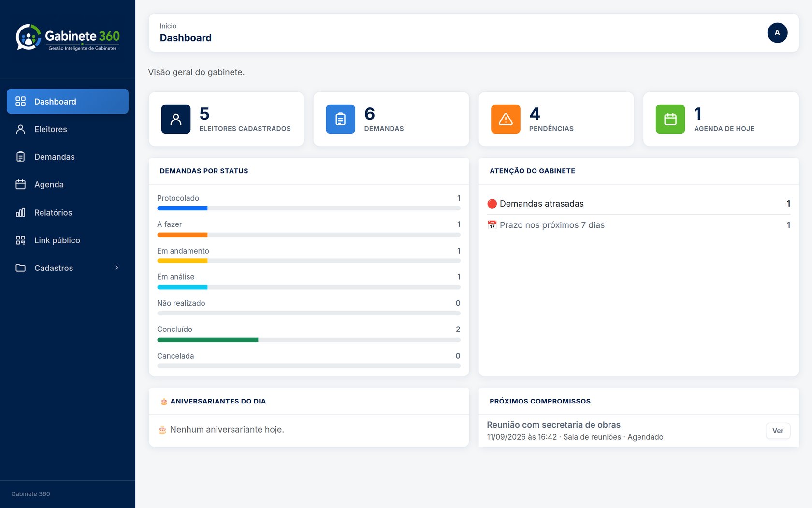Click the Eleitores person icon in sidebar
Screen dimensions: 812x508
pyautogui.click(x=20, y=129)
